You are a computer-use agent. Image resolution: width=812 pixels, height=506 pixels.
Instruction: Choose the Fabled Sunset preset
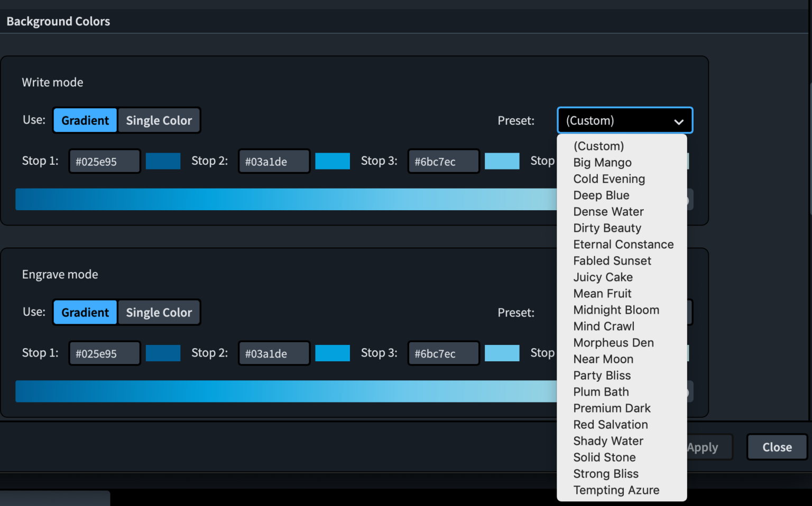pyautogui.click(x=612, y=261)
